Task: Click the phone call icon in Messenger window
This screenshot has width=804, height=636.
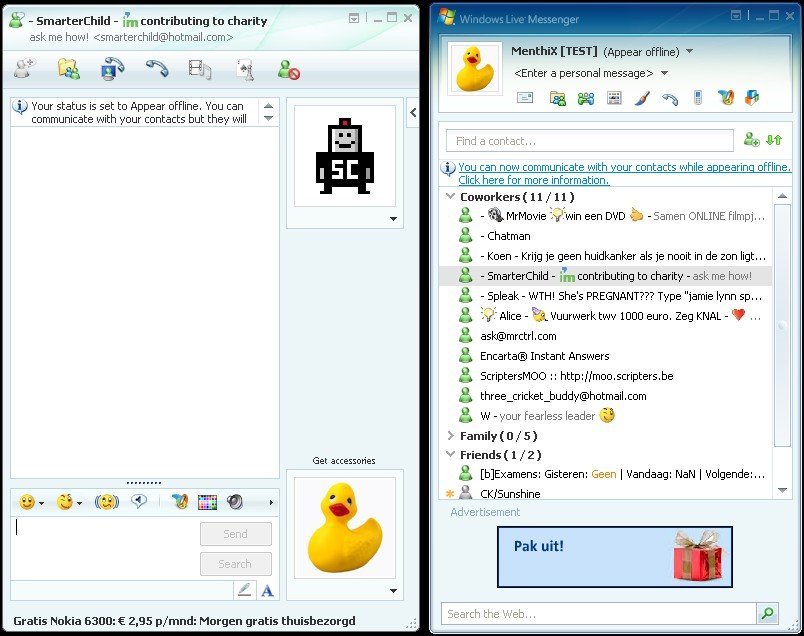Action: coord(670,98)
